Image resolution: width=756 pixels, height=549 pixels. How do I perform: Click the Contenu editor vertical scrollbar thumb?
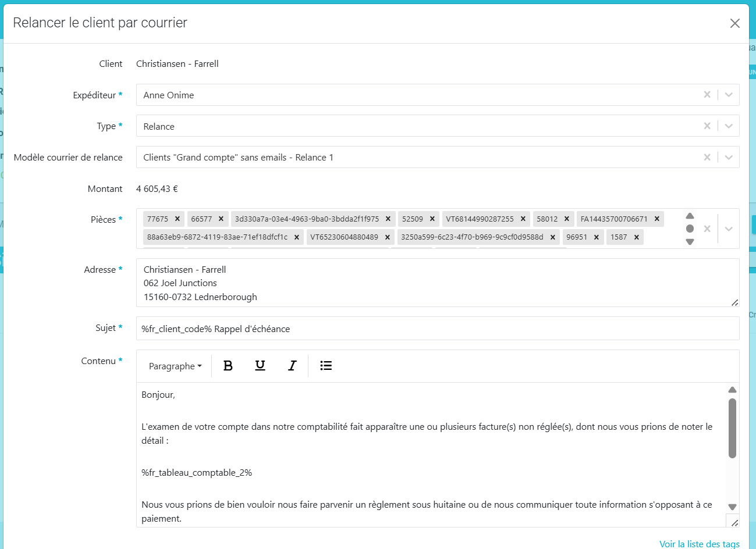[x=732, y=428]
